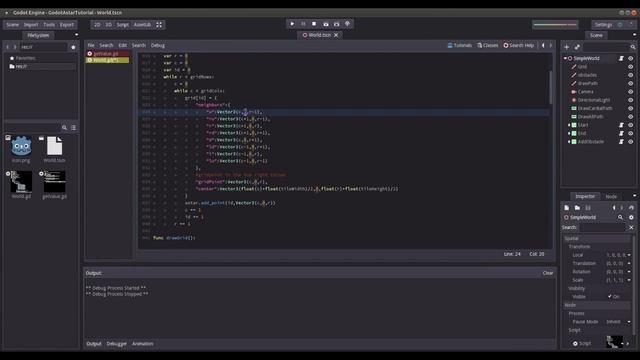Collapse the SimpleWorld tree root
Viewport: 640px width, 360px height.
pyautogui.click(x=565, y=58)
